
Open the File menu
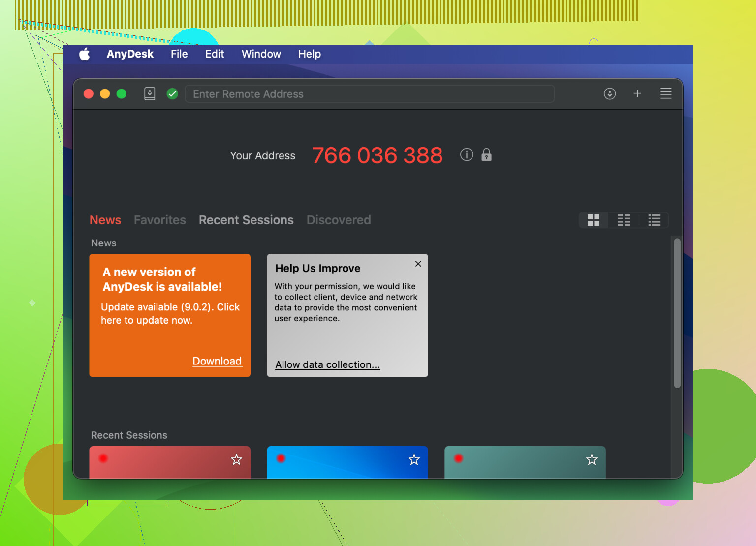pos(179,54)
